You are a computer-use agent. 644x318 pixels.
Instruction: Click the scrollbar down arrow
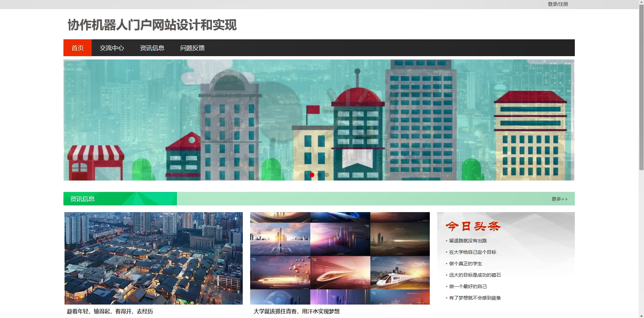641,315
